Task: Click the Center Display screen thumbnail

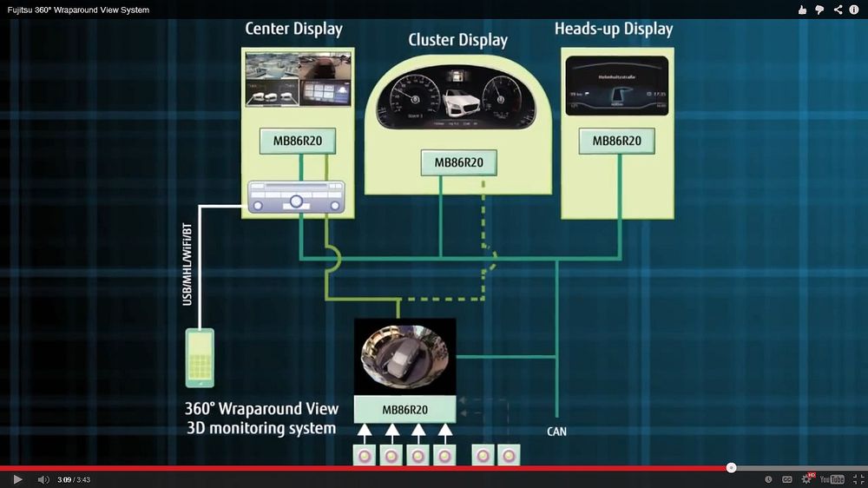Action: click(x=298, y=79)
